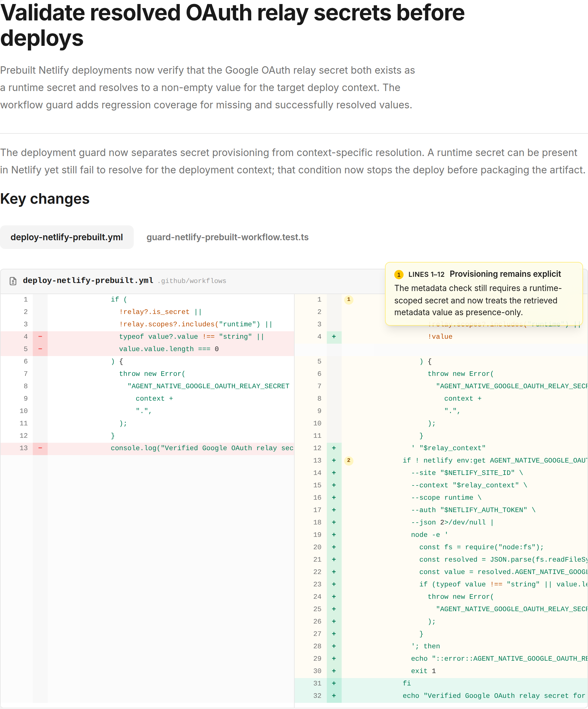
Task: Select the added line ' "$relay_context"
Action: 441,448
